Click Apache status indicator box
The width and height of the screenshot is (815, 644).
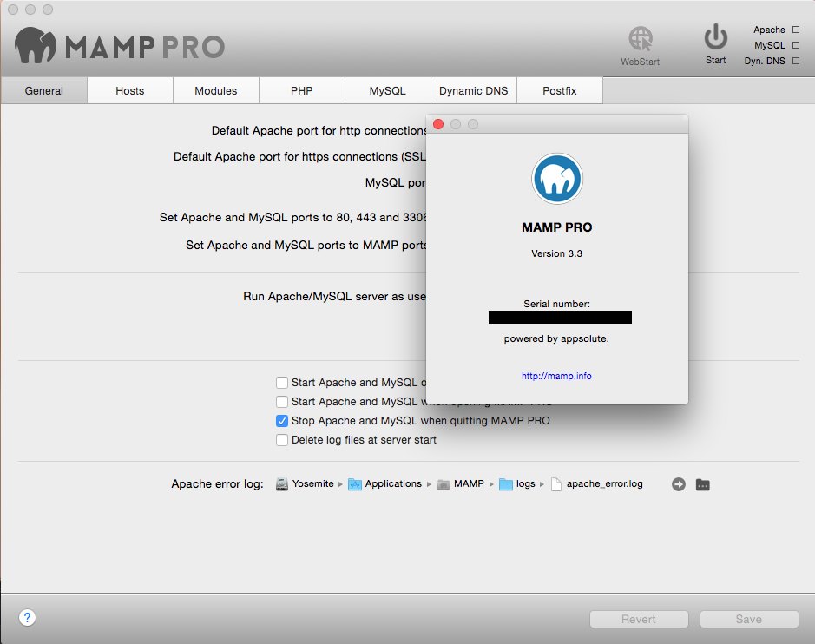point(796,30)
